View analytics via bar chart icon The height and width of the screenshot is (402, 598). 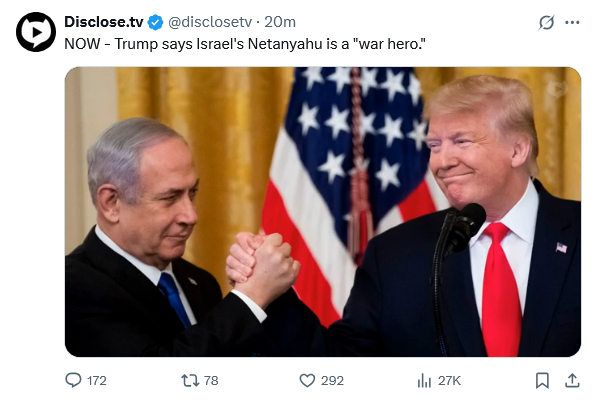(424, 381)
